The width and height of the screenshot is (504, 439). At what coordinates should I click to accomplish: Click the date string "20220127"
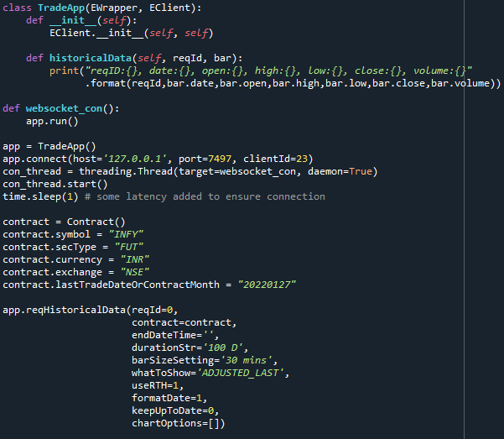point(267,285)
